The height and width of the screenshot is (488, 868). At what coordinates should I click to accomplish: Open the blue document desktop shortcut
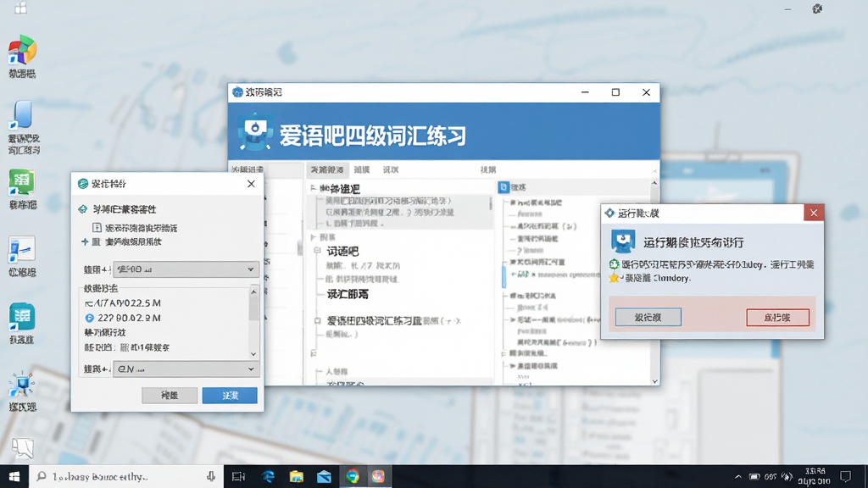(x=22, y=114)
